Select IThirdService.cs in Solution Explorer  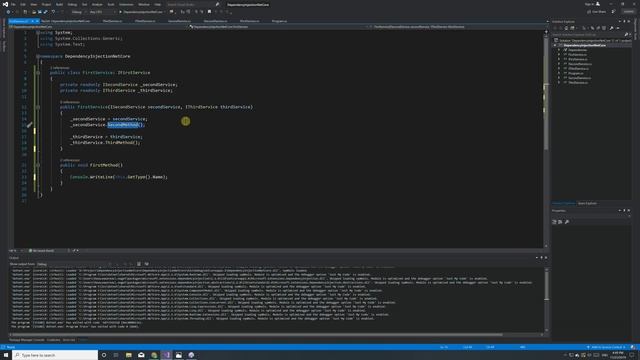[578, 69]
